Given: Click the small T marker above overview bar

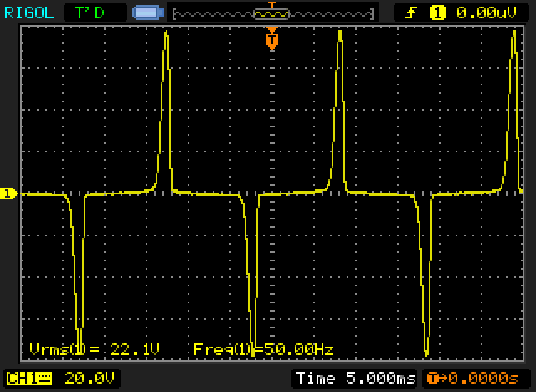Looking at the screenshot, I should (272, 5).
